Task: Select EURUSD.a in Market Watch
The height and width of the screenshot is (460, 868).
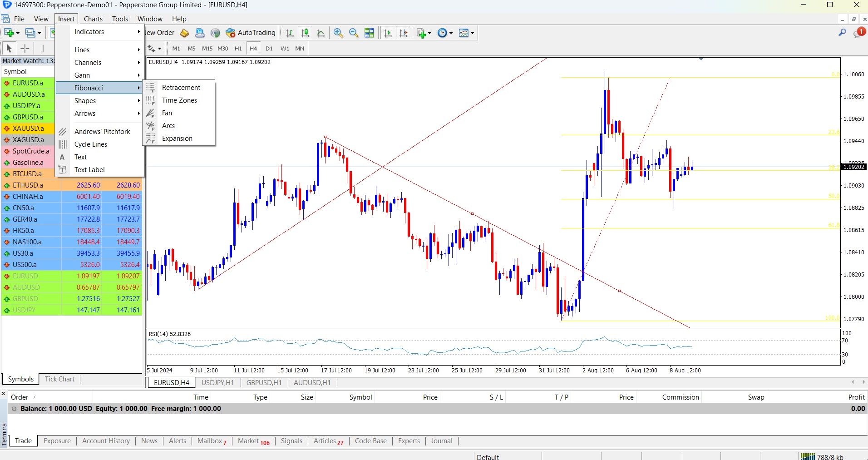Action: point(27,83)
